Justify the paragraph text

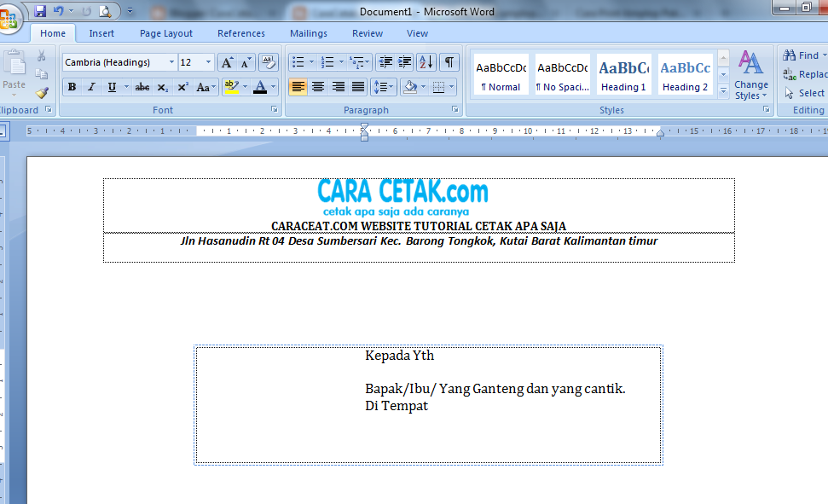tap(358, 87)
